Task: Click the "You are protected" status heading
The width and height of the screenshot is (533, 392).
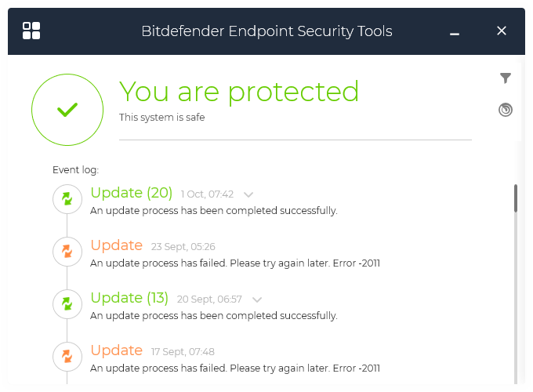Action: point(239,92)
